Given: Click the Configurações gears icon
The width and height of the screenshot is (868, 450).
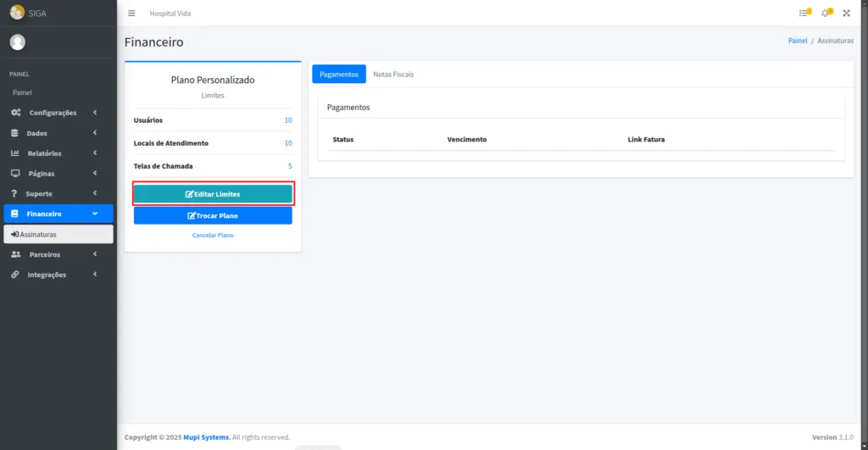Looking at the screenshot, I should 16,113.
